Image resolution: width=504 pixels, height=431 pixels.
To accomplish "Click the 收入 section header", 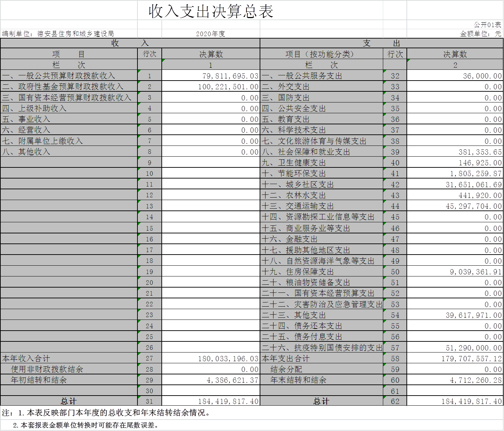I will 130,43.
